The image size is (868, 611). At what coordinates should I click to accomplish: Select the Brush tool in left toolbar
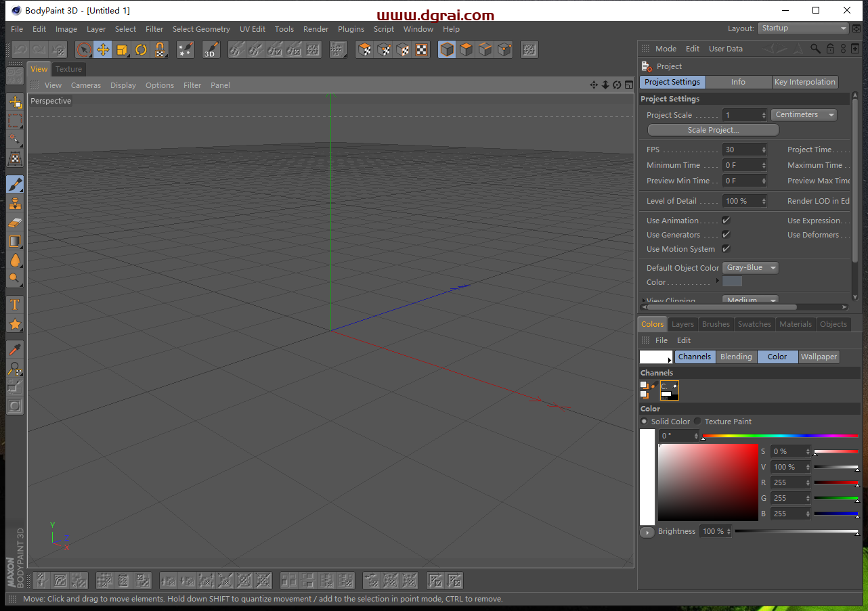pos(15,184)
